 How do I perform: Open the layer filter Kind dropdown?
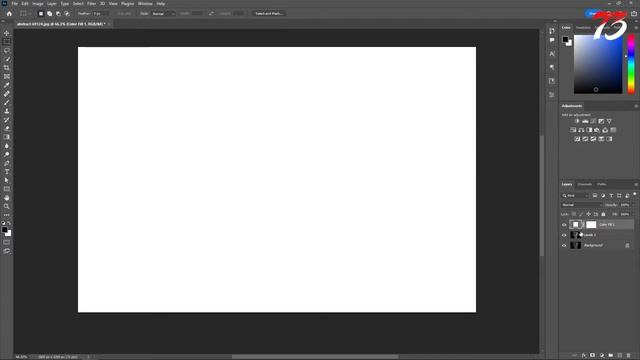pyautogui.click(x=575, y=196)
